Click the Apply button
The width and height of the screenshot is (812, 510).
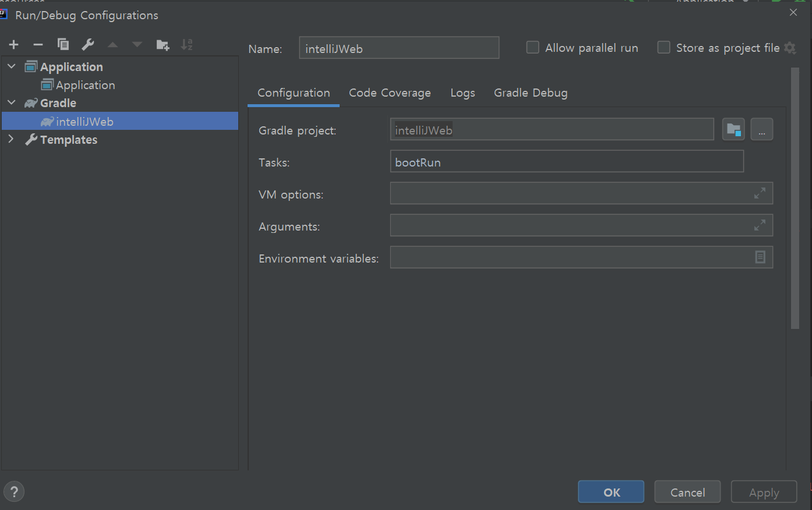[764, 492]
